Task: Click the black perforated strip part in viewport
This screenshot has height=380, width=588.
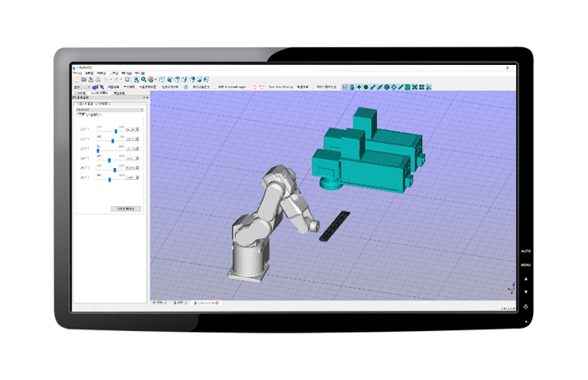Action: 335,225
